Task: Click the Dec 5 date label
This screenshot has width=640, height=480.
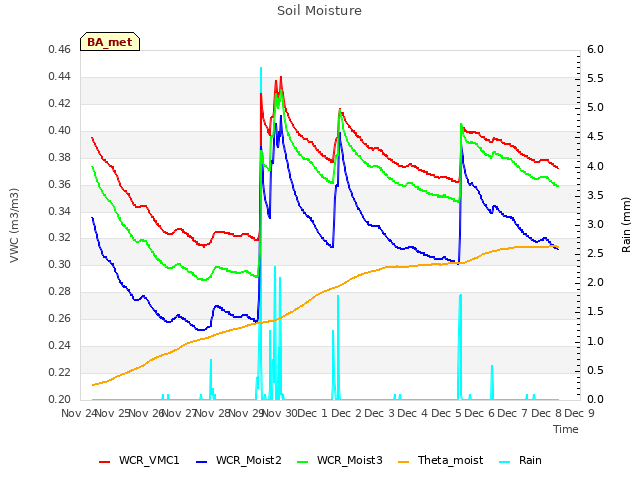Action: [x=447, y=413]
